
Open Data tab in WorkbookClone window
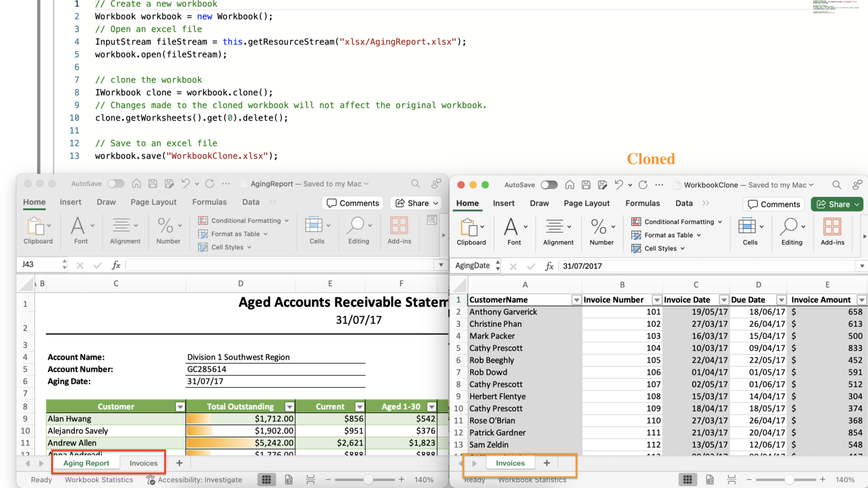click(x=684, y=204)
